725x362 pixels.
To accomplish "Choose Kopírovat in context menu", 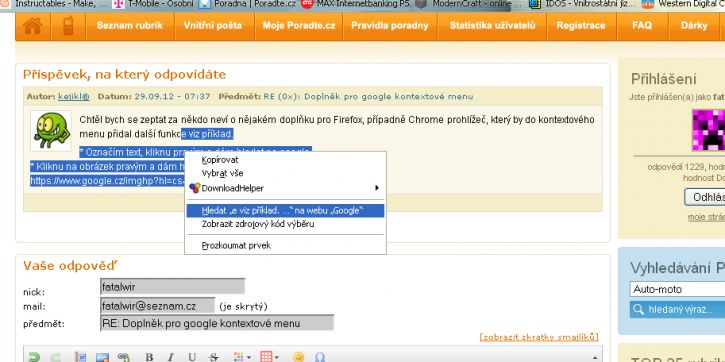I will click(285, 160).
